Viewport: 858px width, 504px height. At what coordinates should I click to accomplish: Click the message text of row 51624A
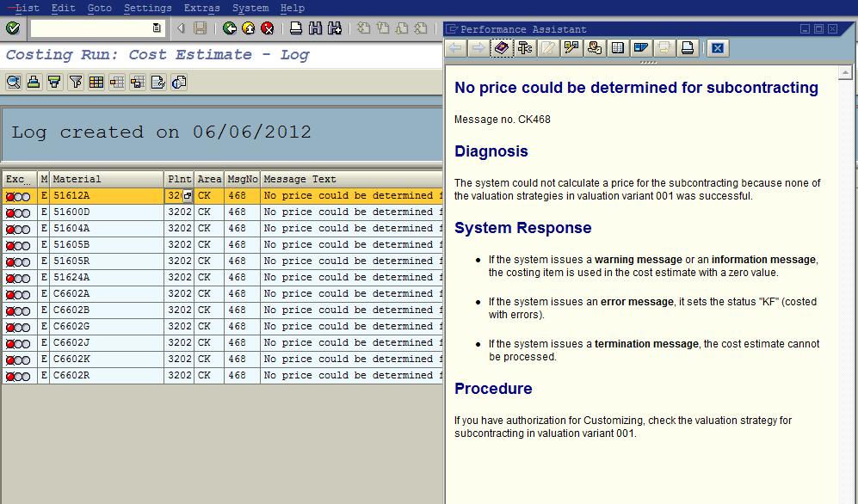[353, 278]
